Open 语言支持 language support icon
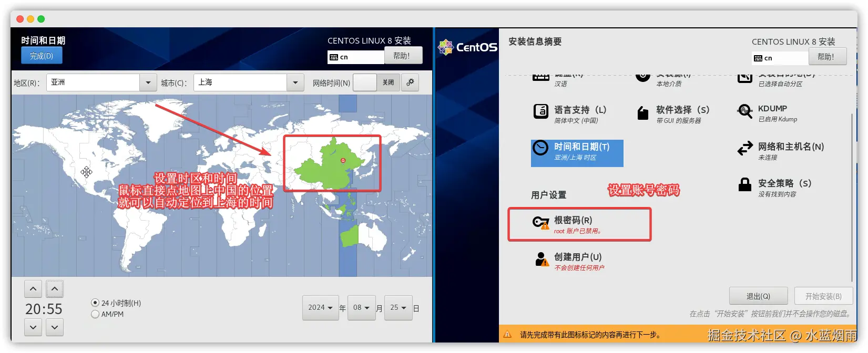Viewport: 868px width, 353px height. click(x=541, y=111)
